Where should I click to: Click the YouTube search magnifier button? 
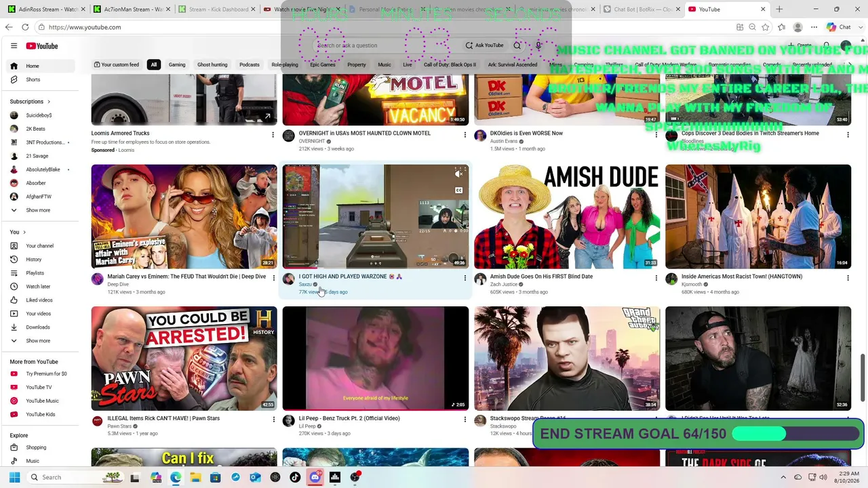[x=517, y=45]
